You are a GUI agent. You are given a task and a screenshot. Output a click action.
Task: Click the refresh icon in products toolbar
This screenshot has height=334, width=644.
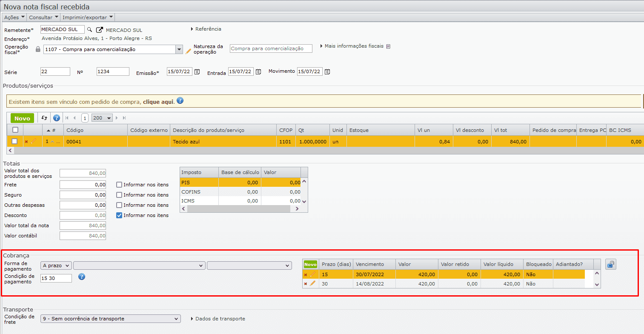44,118
